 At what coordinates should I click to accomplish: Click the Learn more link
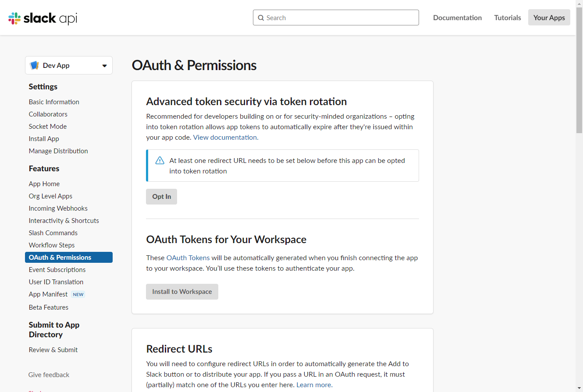point(314,385)
